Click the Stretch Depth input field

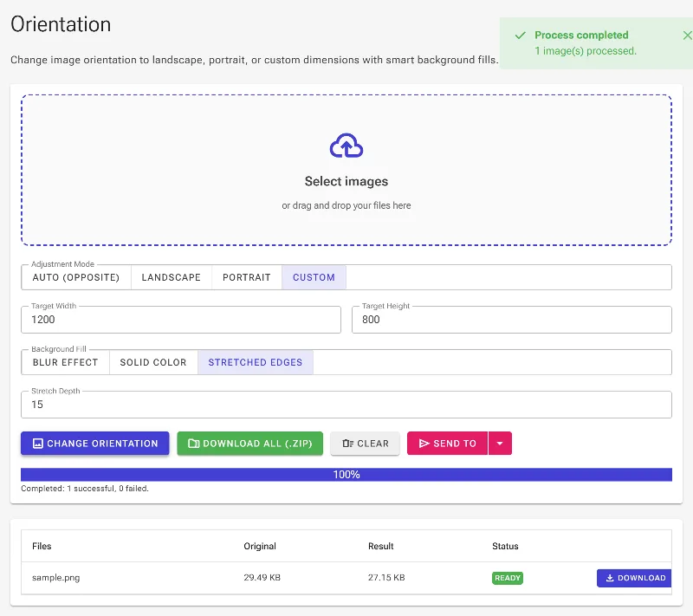346,405
